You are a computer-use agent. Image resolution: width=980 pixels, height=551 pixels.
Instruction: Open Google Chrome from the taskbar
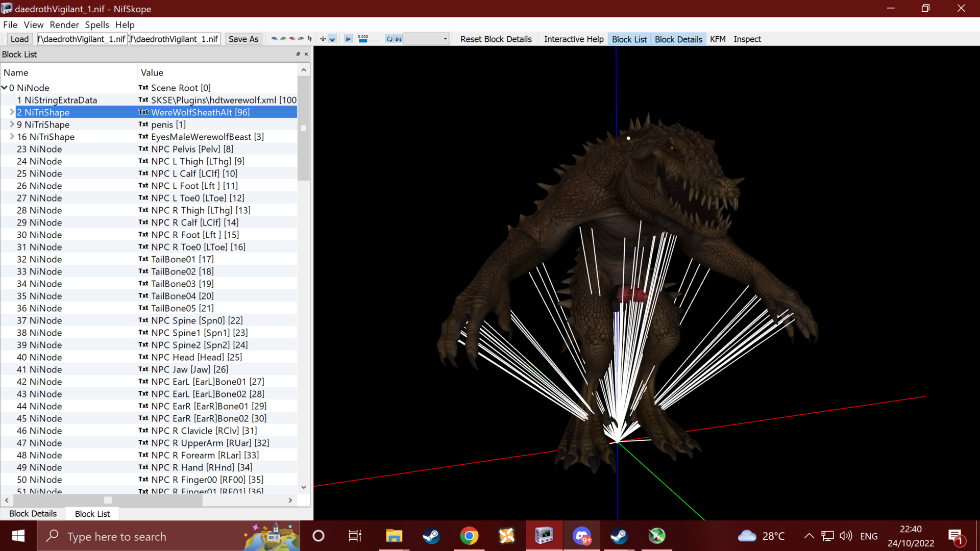point(469,536)
